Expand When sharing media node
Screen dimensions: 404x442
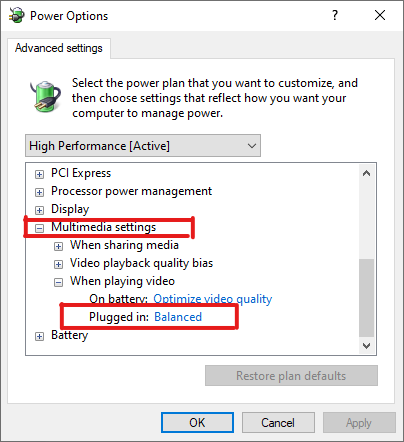tap(58, 246)
